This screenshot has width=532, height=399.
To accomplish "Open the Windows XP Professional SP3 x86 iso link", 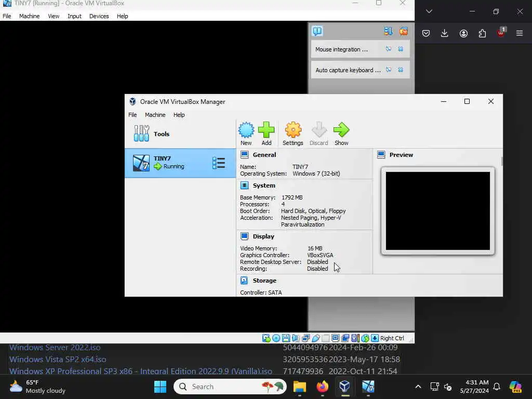I will click(x=140, y=371).
